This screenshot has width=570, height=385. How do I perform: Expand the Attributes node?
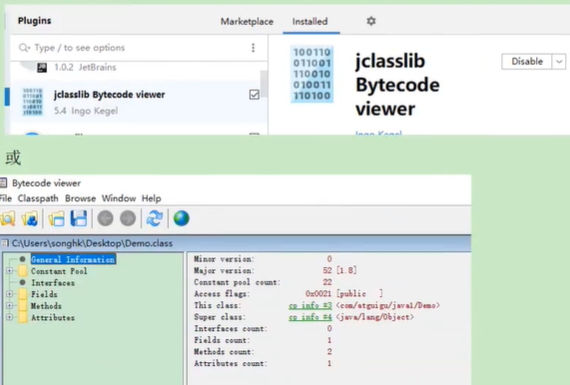tap(9, 317)
